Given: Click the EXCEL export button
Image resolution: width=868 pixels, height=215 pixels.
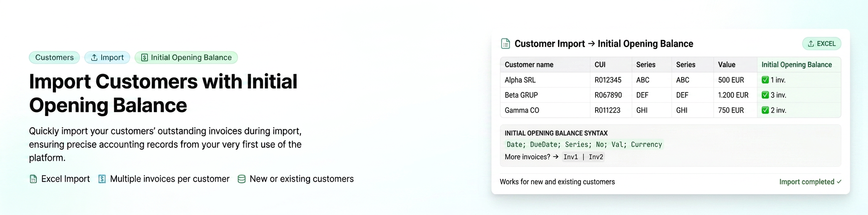Looking at the screenshot, I should [822, 44].
